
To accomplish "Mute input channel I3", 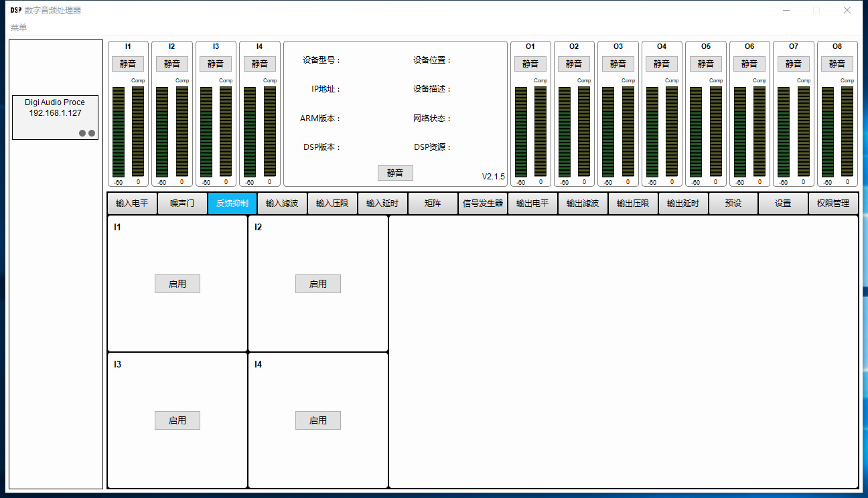I will click(x=216, y=64).
